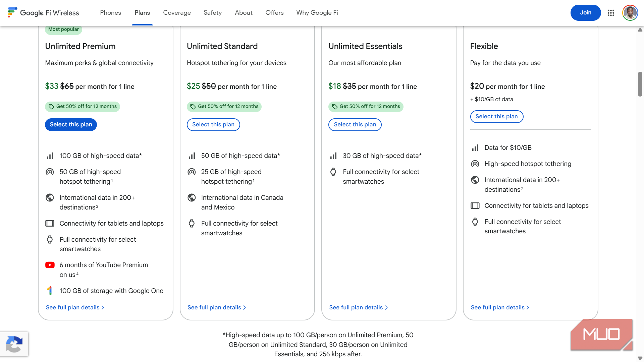The image size is (644, 362).
Task: See full plan details for Unlimited Essentials
Action: (359, 308)
